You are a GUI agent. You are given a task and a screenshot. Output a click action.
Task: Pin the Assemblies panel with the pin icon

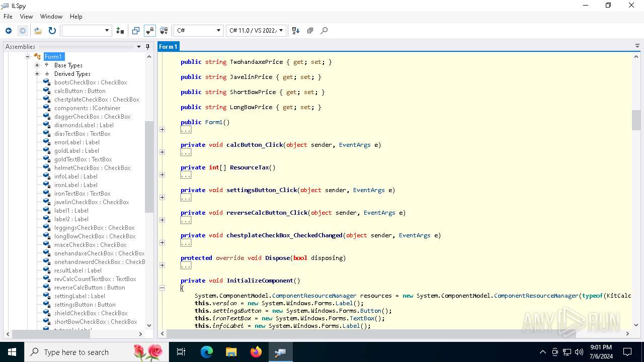pos(147,47)
